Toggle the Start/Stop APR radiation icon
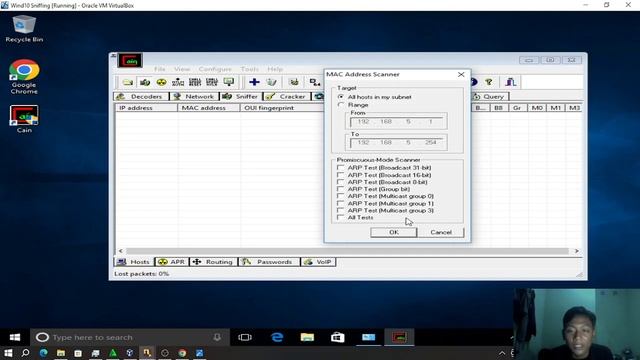Screen dimensions: 640x360 (162, 82)
